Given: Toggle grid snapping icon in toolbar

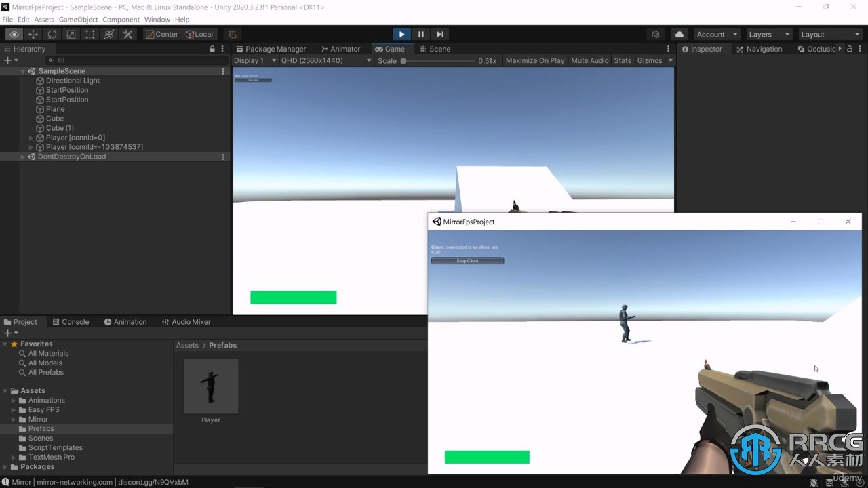Looking at the screenshot, I should (x=233, y=34).
